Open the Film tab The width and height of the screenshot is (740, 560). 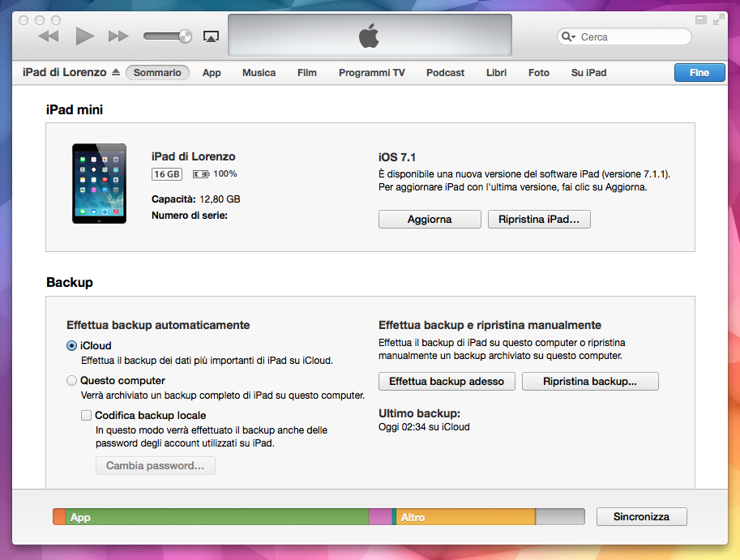pos(306,73)
